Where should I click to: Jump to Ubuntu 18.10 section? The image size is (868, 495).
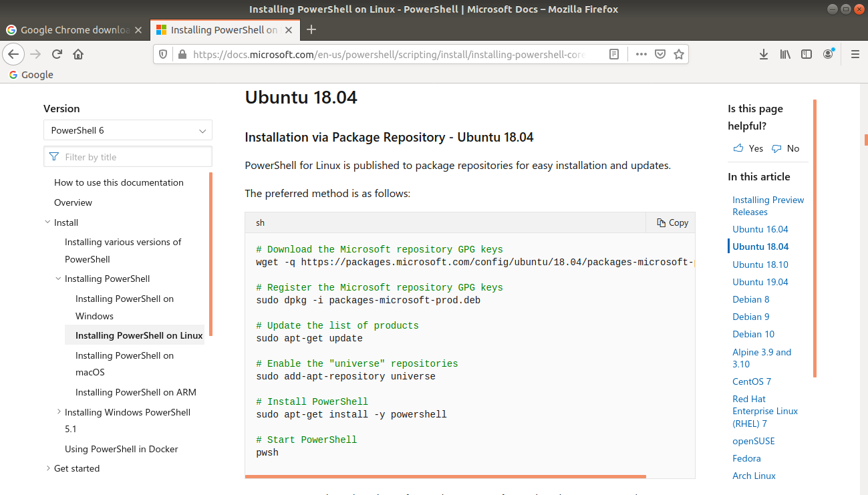click(760, 265)
